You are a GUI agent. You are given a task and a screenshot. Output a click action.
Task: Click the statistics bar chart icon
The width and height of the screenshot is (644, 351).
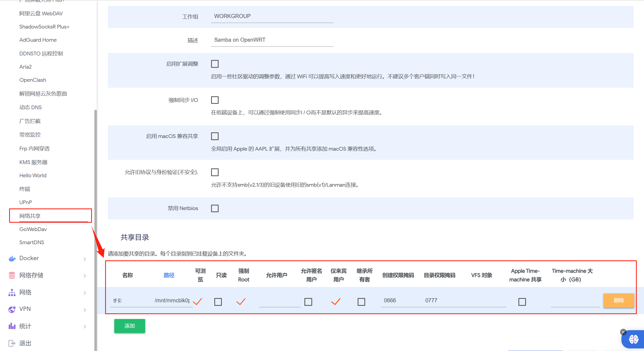[12, 326]
